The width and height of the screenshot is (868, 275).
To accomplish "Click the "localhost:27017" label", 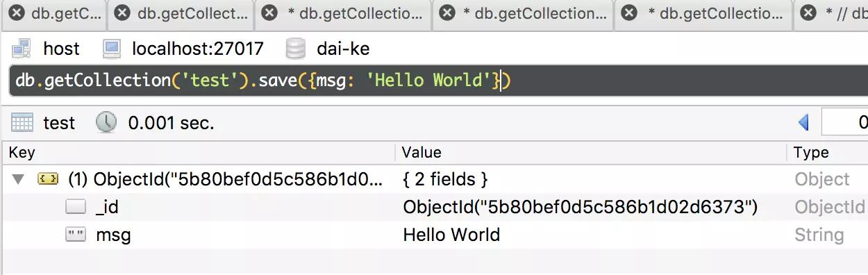I will [198, 49].
